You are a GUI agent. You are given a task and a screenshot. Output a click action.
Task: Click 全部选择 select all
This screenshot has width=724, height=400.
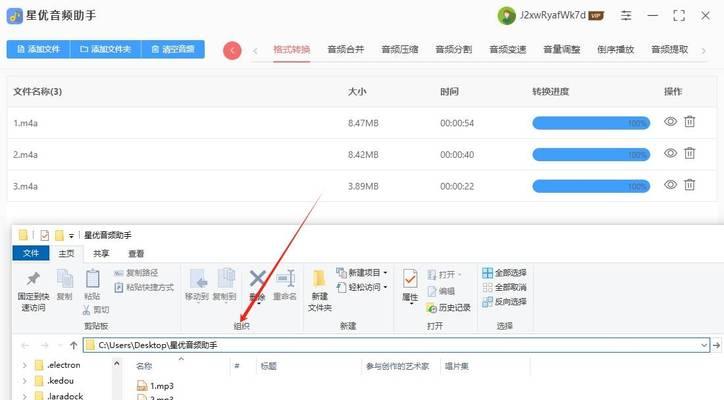pos(504,273)
